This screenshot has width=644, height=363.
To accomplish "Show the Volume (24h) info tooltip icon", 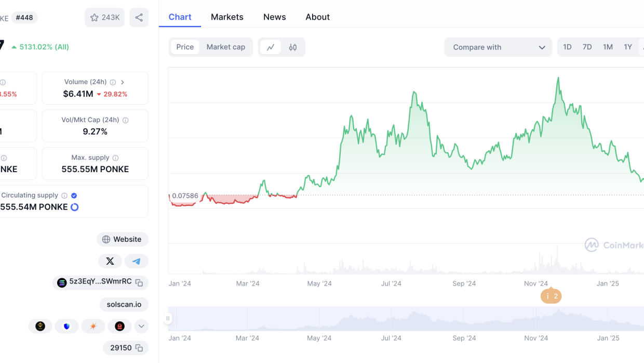I will 113,82.
